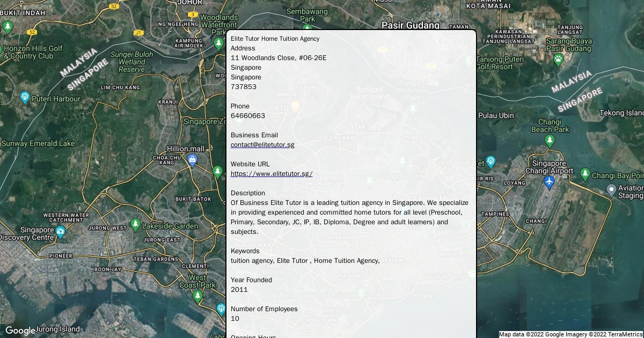Click the Aviation Staging location pin

pos(611,190)
